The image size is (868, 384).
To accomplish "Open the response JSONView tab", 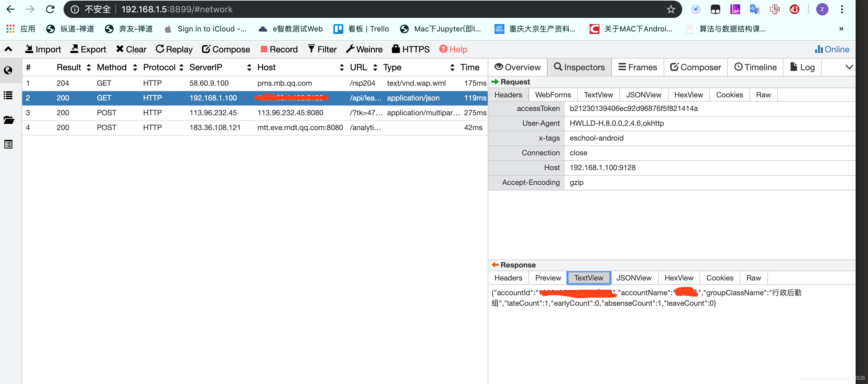I will (633, 278).
